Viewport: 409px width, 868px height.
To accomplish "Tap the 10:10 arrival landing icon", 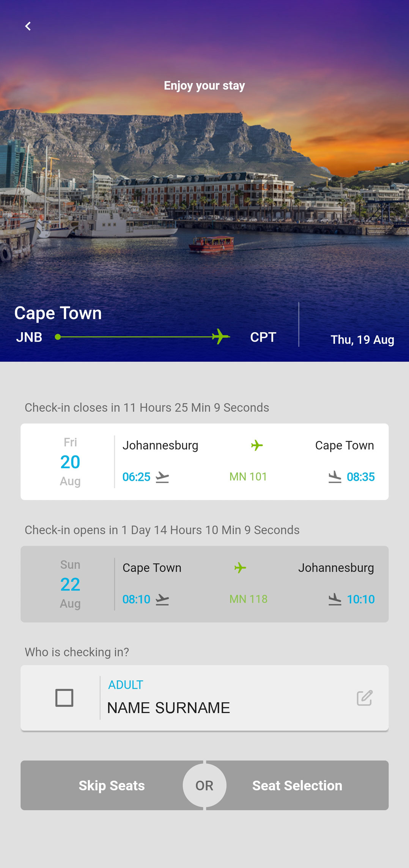I will [x=335, y=599].
